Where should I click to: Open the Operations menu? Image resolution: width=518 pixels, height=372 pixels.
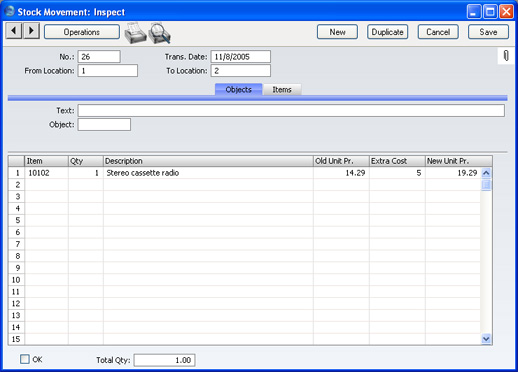pos(82,32)
